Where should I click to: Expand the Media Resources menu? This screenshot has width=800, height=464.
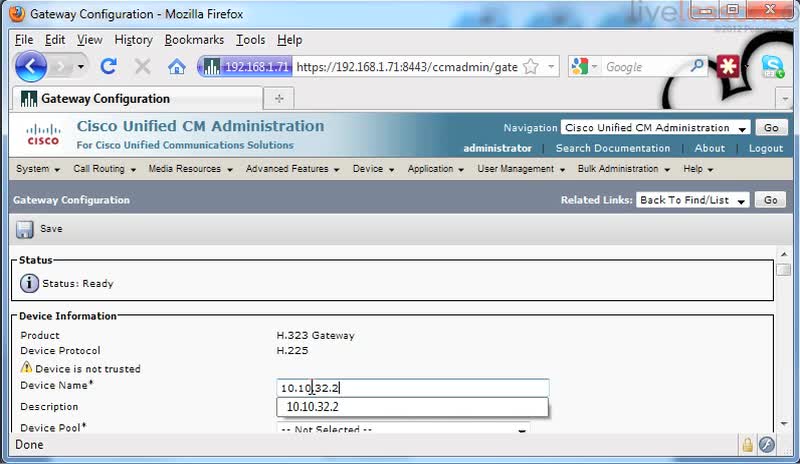click(190, 169)
